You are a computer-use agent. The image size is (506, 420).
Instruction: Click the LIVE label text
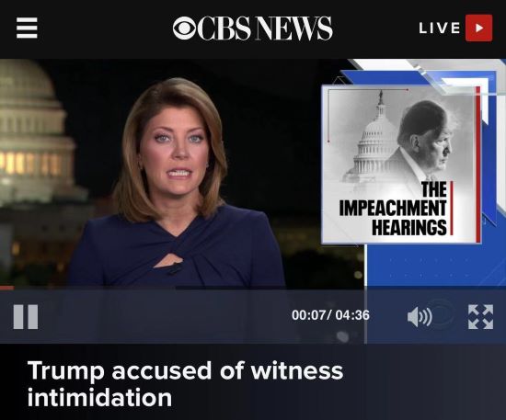point(440,28)
